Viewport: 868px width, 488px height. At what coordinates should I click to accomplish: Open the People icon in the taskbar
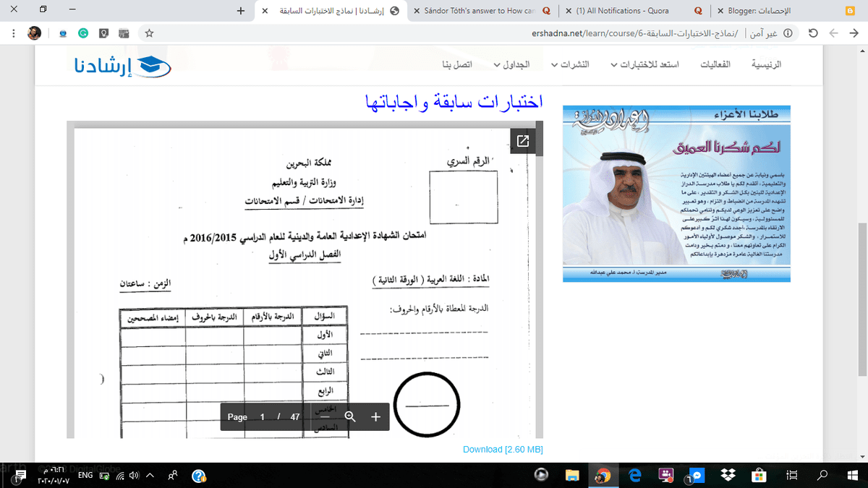pos(174,476)
